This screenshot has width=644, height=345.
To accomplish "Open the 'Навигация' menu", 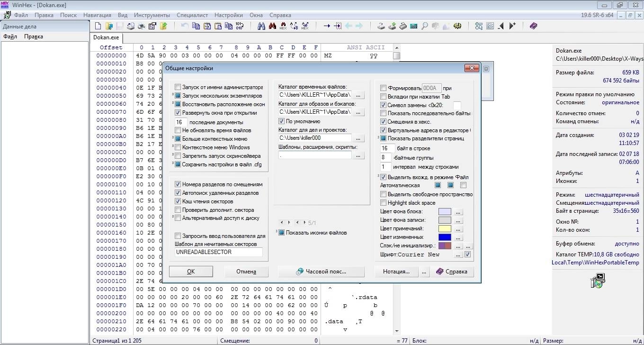I will point(97,15).
